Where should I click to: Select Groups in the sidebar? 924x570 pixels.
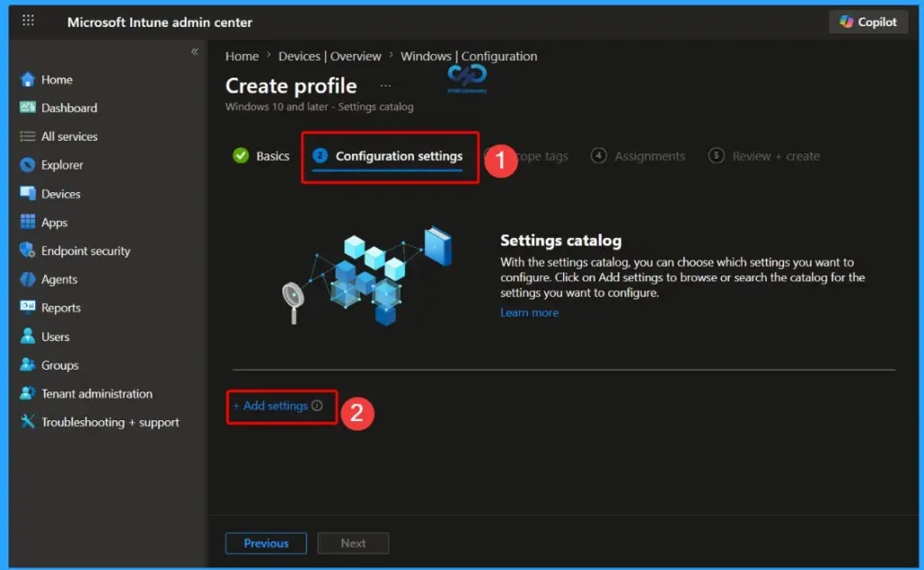tap(60, 365)
